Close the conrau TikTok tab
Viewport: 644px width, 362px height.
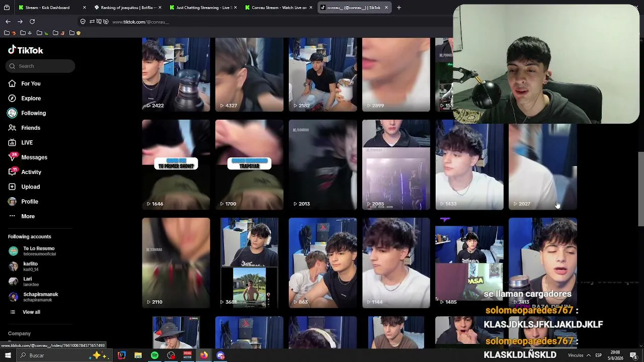[386, 8]
